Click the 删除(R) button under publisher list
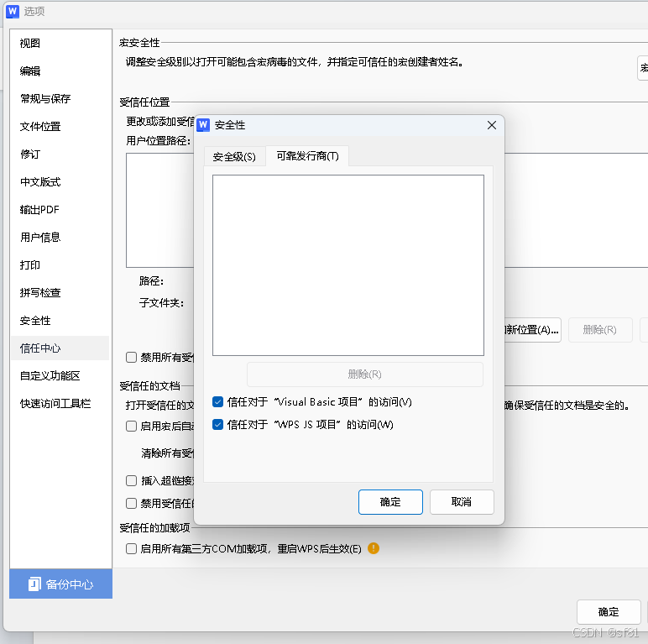 click(x=364, y=374)
